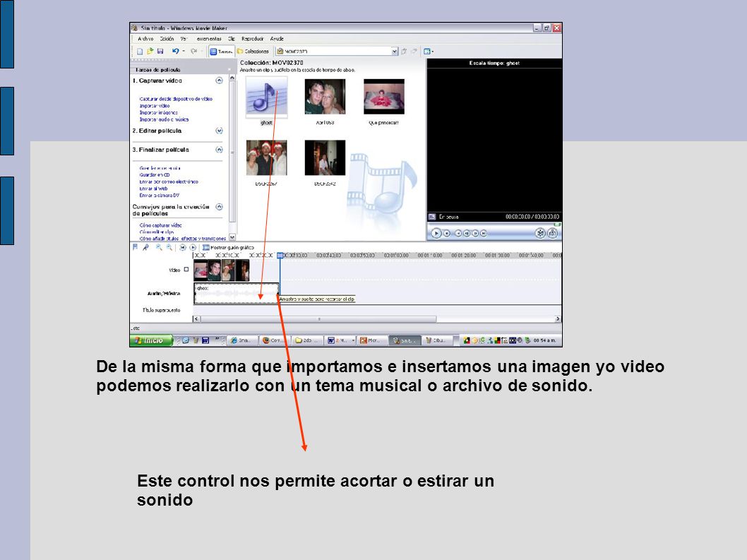Image resolution: width=747 pixels, height=560 pixels.
Task: Click the Stop button in preview monitor
Action: tap(447, 233)
